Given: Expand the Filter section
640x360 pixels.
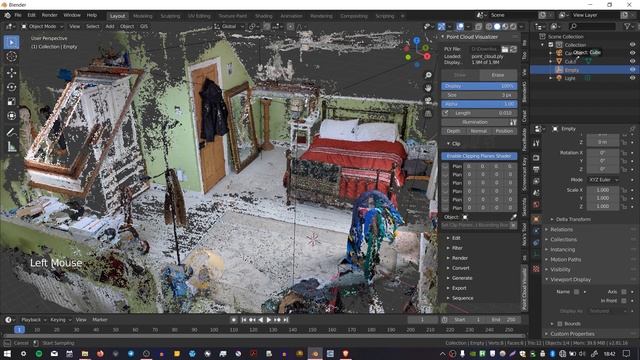Looking at the screenshot, I should tap(457, 248).
